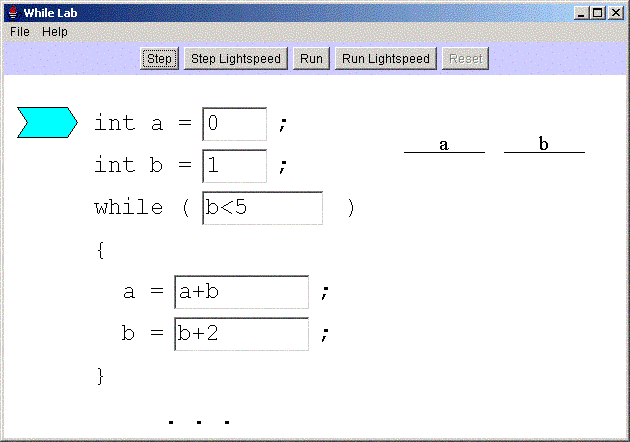Image resolution: width=630 pixels, height=442 pixels.
Task: Start Run Lightspeed execution
Action: point(385,58)
